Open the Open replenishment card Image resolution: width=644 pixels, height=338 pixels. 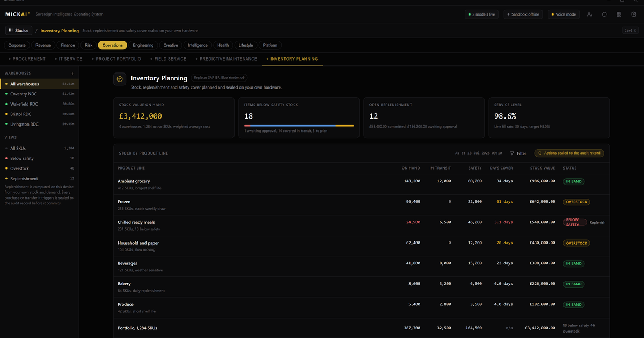coord(424,117)
